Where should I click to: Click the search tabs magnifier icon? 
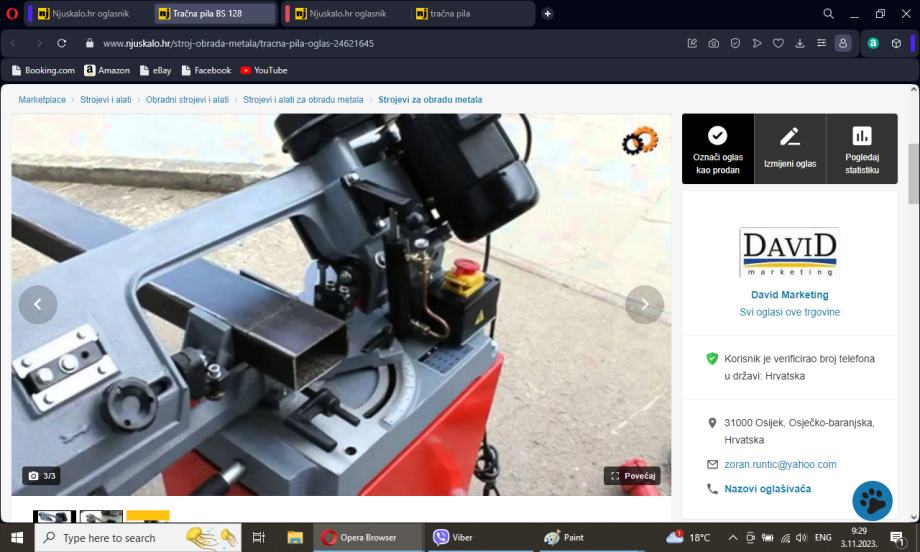point(828,14)
